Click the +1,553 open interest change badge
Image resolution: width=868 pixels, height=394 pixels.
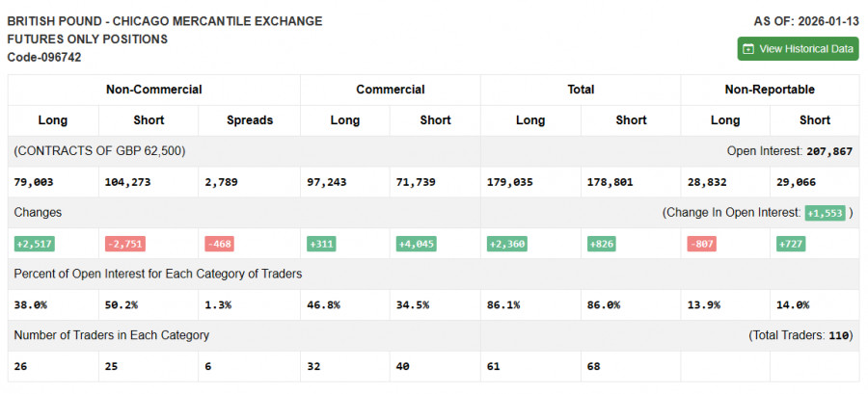click(825, 213)
